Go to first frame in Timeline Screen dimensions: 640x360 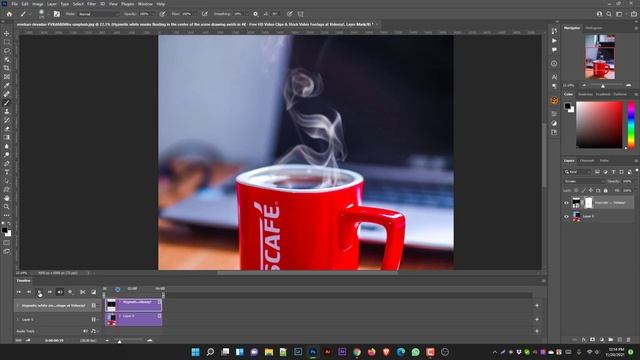pyautogui.click(x=18, y=292)
